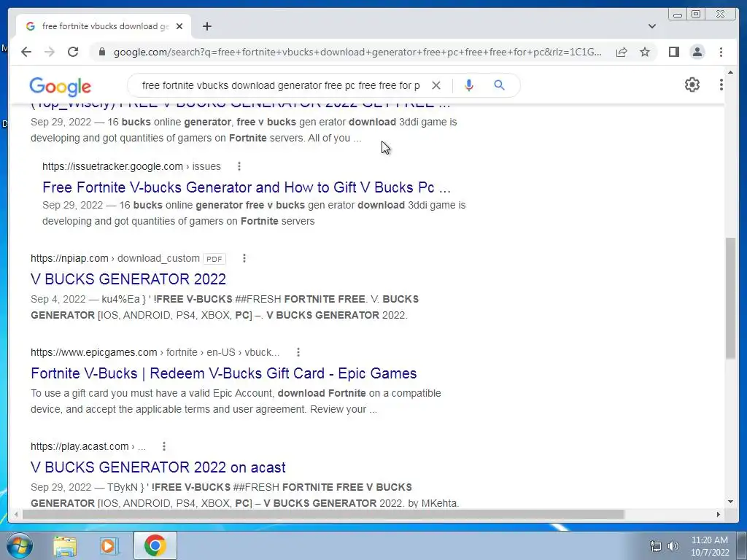
Task: Click page scroll down arrow
Action: point(730,502)
